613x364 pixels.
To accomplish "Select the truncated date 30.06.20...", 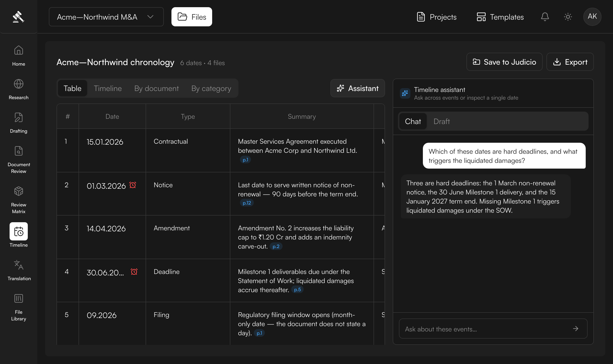I will click(105, 273).
